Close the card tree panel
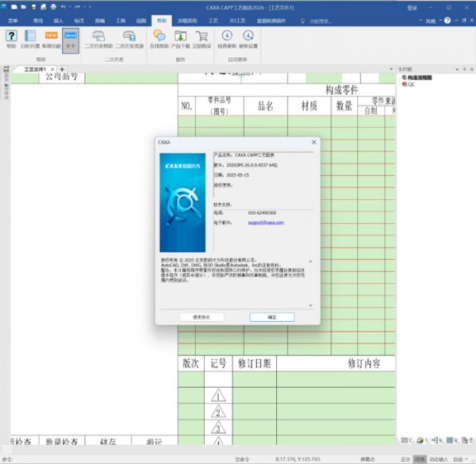 (x=472, y=69)
